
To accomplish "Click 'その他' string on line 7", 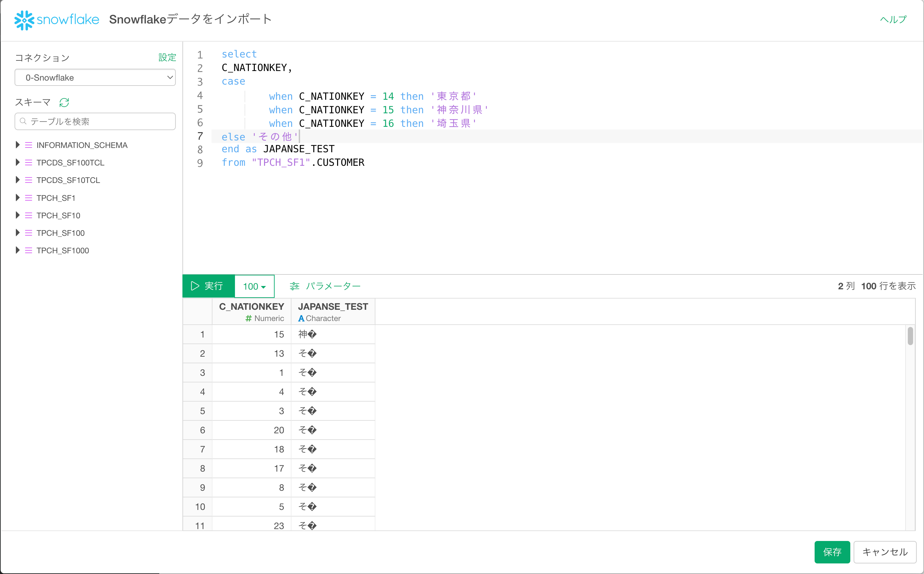I will click(275, 137).
